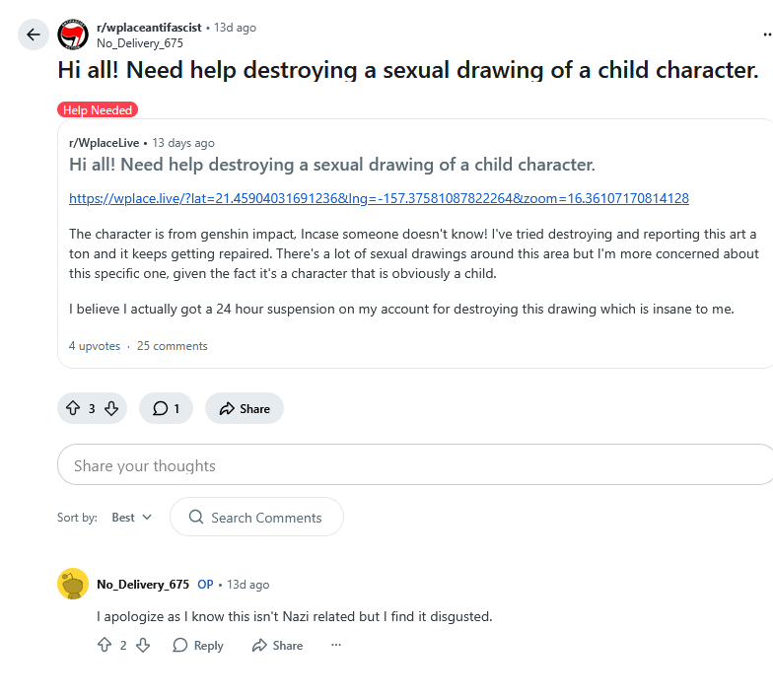Open the comment's more options ellipsis
Screen dimensions: 773x700
pos(336,645)
